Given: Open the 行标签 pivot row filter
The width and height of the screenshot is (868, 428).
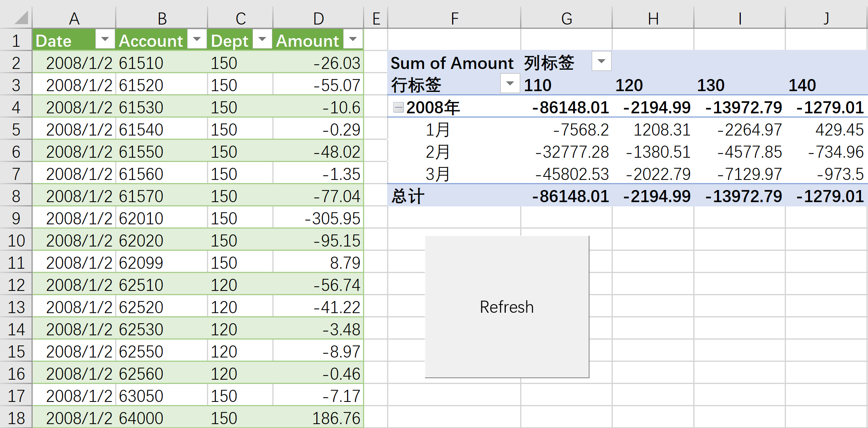Looking at the screenshot, I should click(510, 84).
